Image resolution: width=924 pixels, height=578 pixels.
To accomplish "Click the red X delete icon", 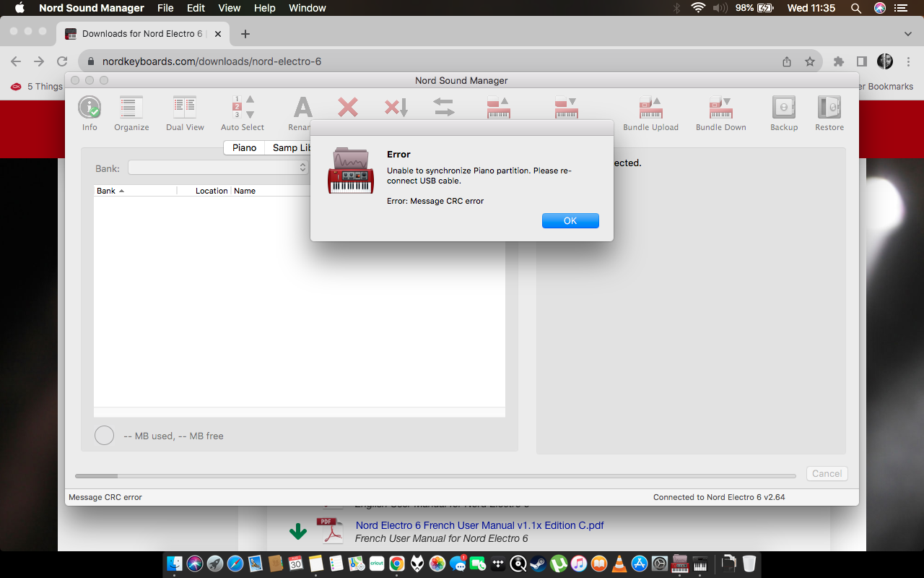I will (348, 108).
